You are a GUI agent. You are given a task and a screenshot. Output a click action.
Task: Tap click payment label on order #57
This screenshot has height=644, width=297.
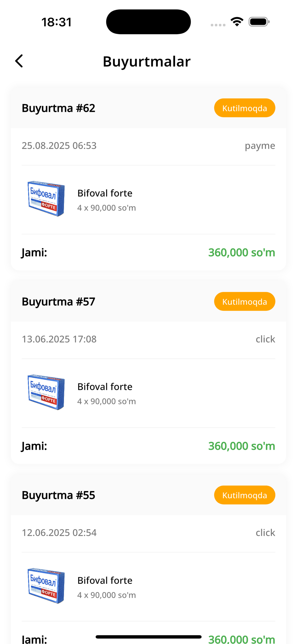pos(265,339)
